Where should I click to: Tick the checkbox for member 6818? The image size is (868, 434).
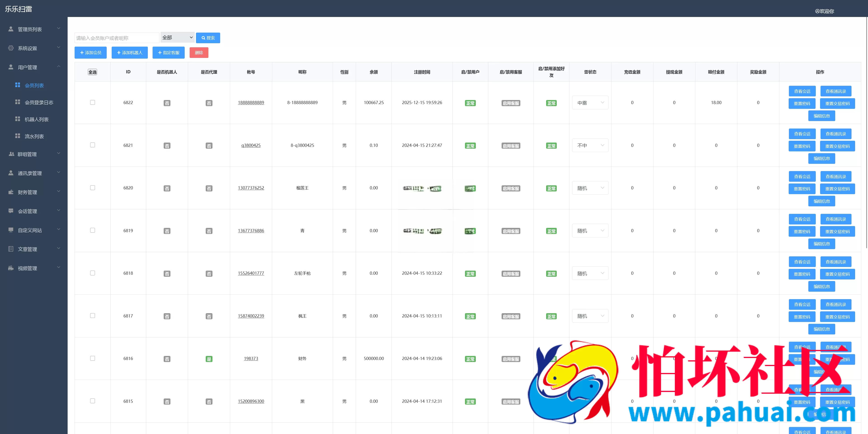92,273
